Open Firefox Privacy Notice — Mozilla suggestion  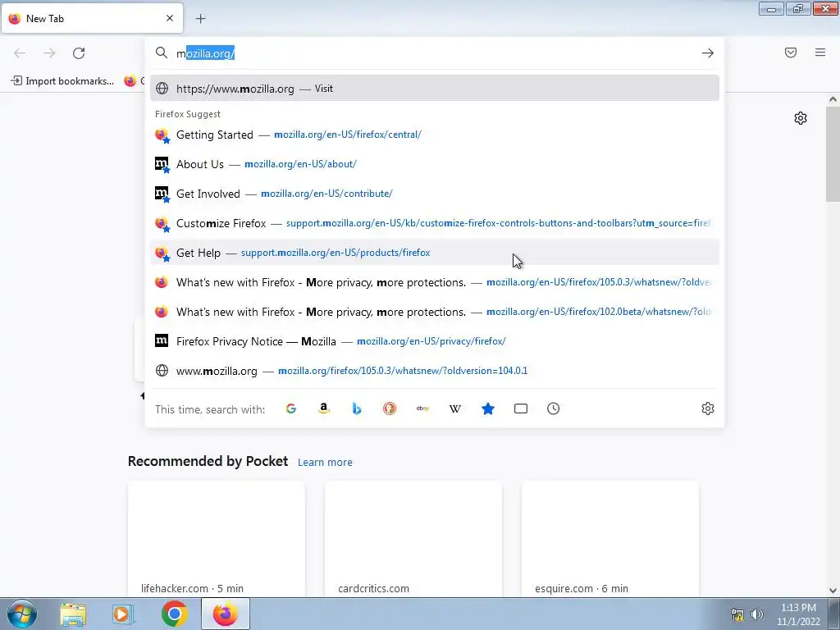435,340
